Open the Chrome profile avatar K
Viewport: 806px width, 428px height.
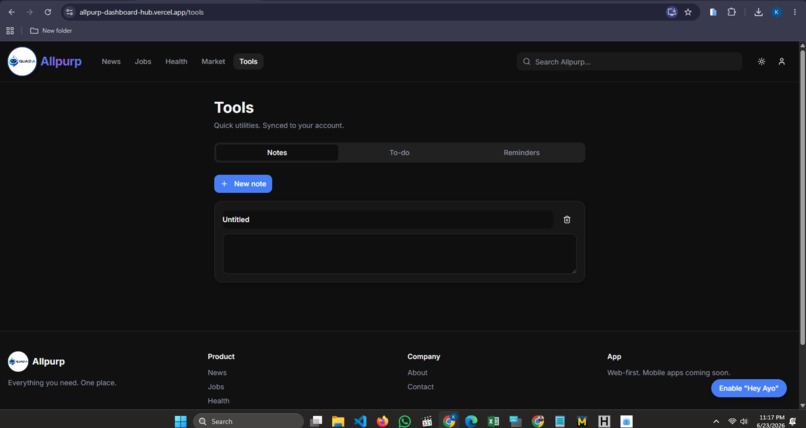coord(777,12)
